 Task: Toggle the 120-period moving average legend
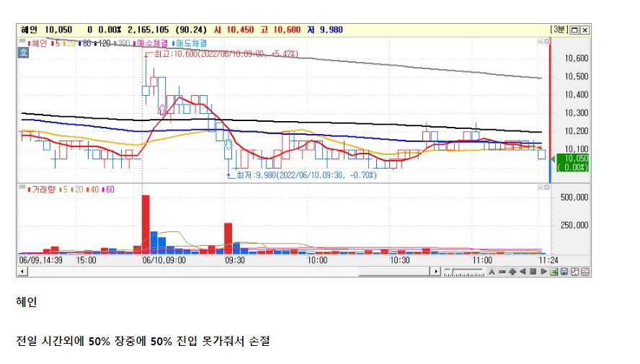click(103, 43)
